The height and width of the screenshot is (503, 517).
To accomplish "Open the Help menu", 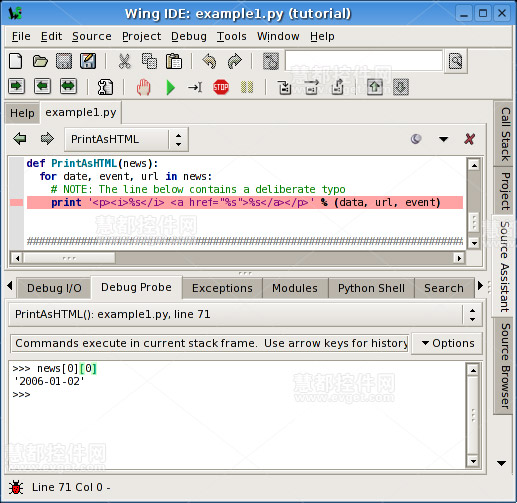I will click(322, 36).
